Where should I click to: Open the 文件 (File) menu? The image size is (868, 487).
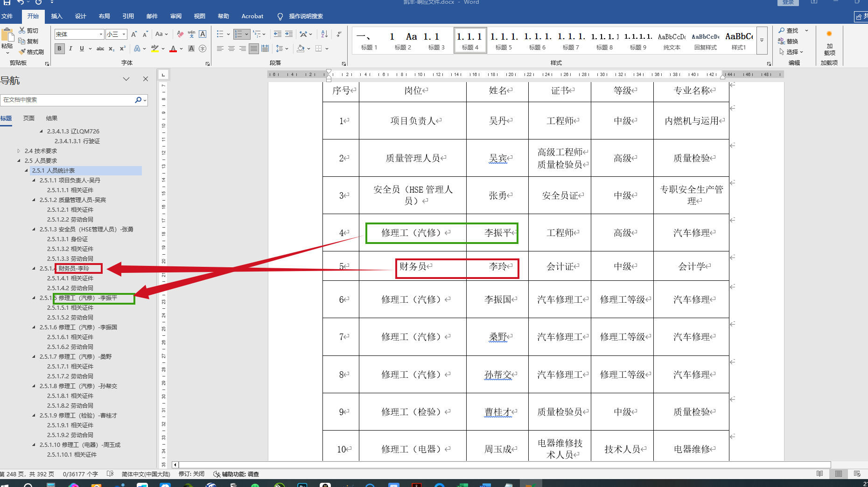[x=7, y=16]
